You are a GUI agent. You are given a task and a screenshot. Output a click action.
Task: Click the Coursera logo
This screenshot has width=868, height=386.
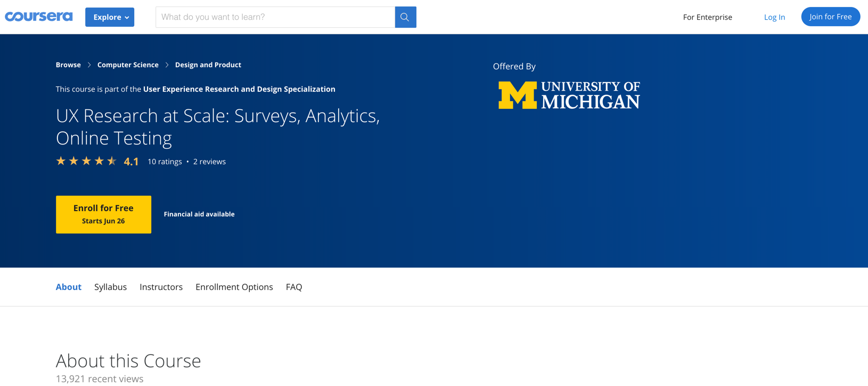pos(39,17)
